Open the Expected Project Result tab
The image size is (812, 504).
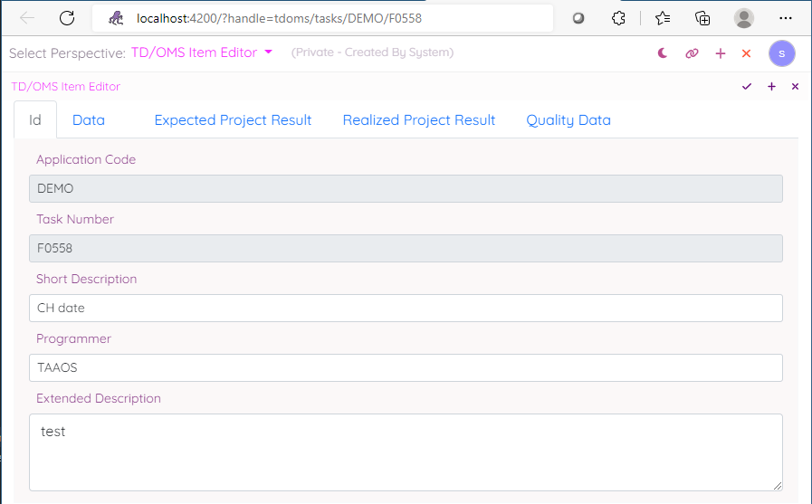pos(233,120)
